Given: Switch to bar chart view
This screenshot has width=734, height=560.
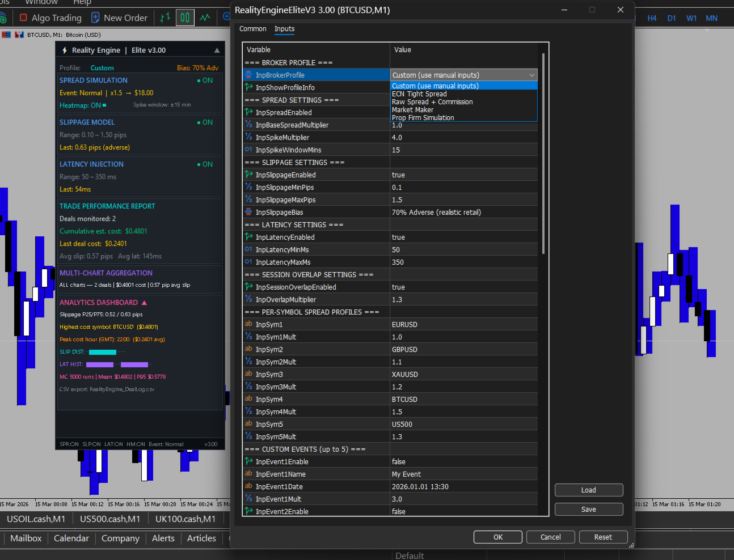Looking at the screenshot, I should (165, 18).
